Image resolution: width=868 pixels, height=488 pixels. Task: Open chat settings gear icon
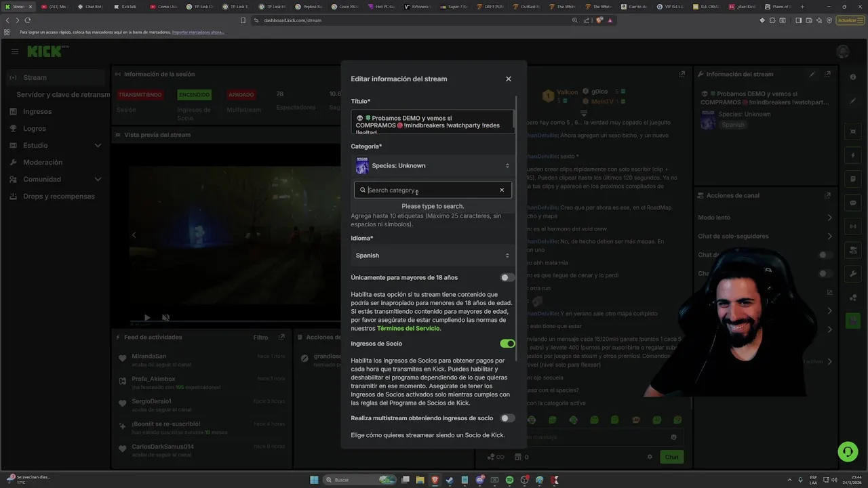650,457
